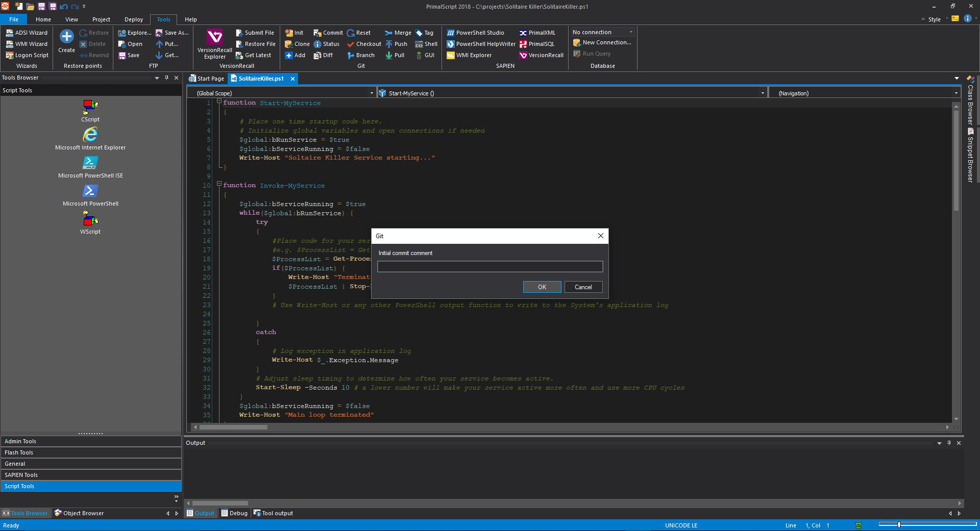
Task: Close the Git dialog with X
Action: [601, 236]
